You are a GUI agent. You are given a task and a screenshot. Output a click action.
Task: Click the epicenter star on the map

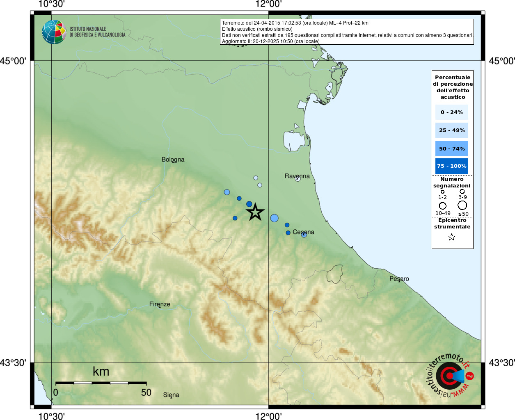(x=255, y=212)
